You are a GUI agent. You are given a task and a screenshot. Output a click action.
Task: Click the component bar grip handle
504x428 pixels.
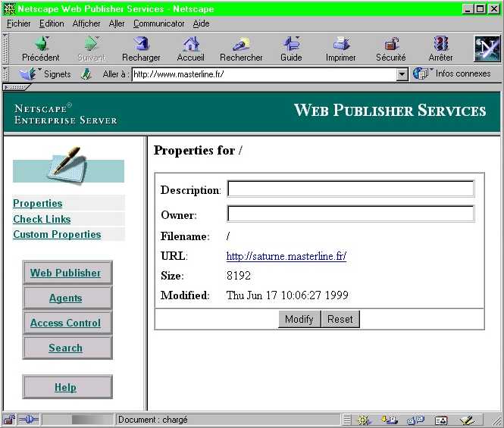tap(346, 420)
